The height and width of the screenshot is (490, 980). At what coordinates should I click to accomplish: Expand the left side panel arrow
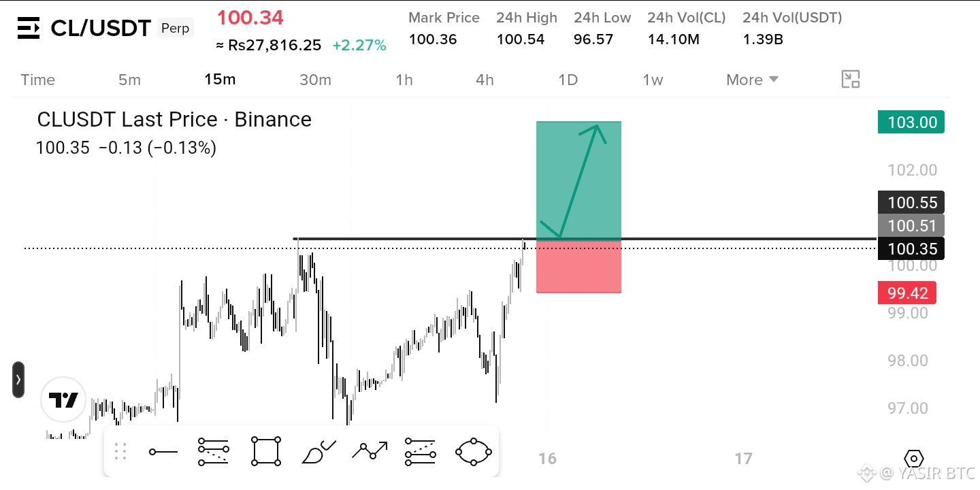coord(18,380)
